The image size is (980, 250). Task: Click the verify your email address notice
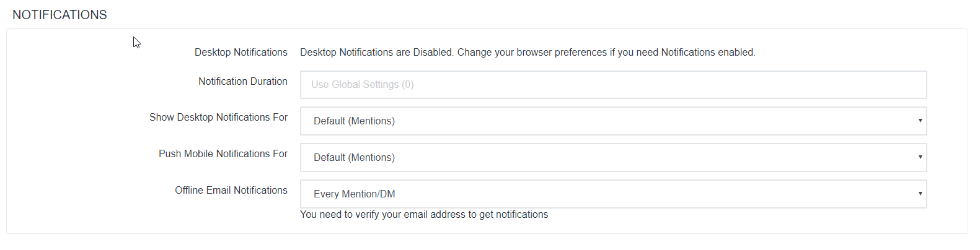pos(424,215)
